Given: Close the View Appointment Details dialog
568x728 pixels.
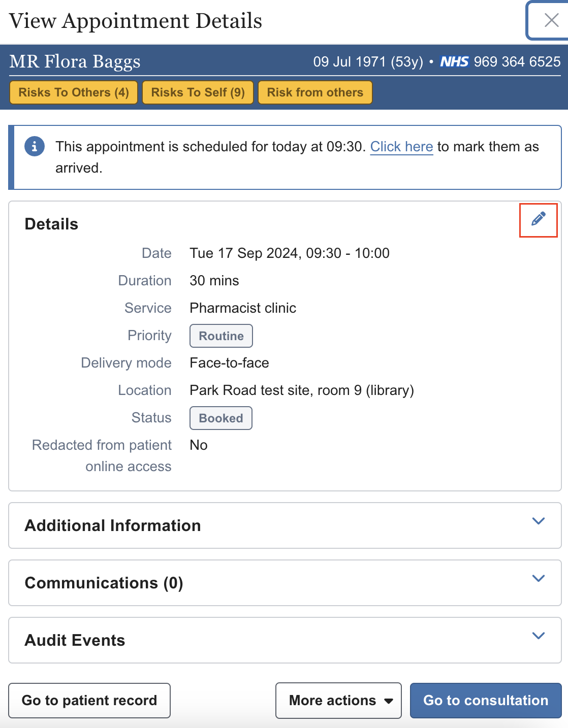Looking at the screenshot, I should coord(551,20).
